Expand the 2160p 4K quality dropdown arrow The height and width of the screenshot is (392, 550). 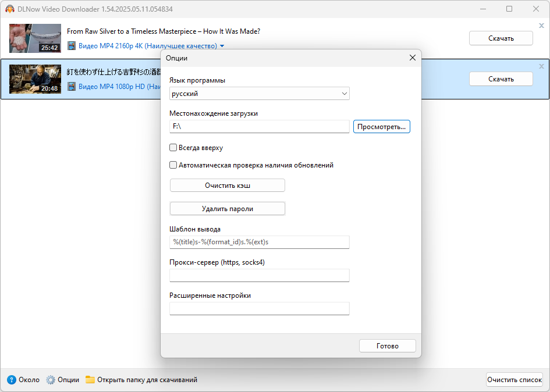(222, 46)
